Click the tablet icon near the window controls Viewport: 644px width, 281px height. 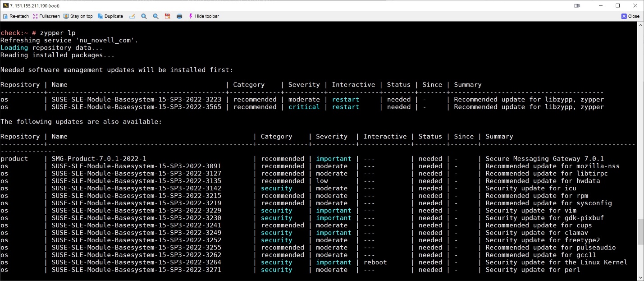pos(577,6)
